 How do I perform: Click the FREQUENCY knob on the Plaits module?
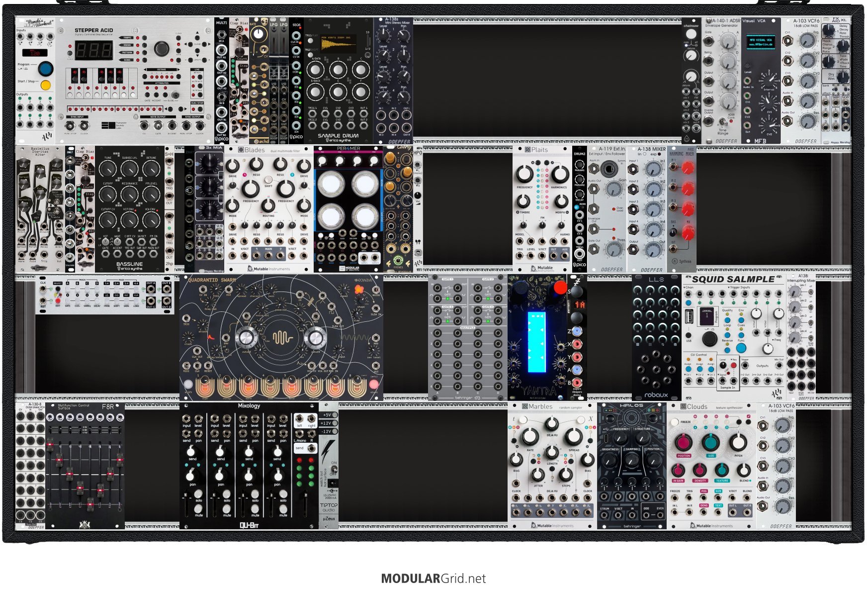click(524, 174)
